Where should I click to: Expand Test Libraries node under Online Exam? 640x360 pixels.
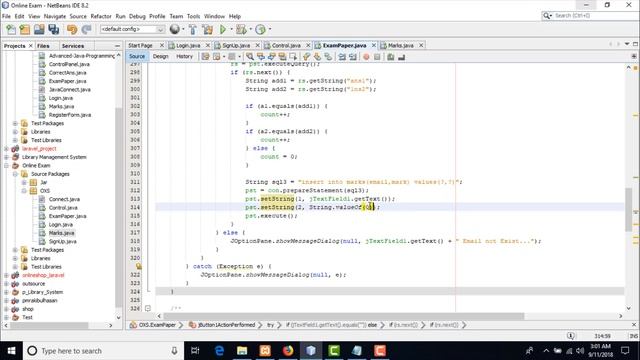[16, 267]
